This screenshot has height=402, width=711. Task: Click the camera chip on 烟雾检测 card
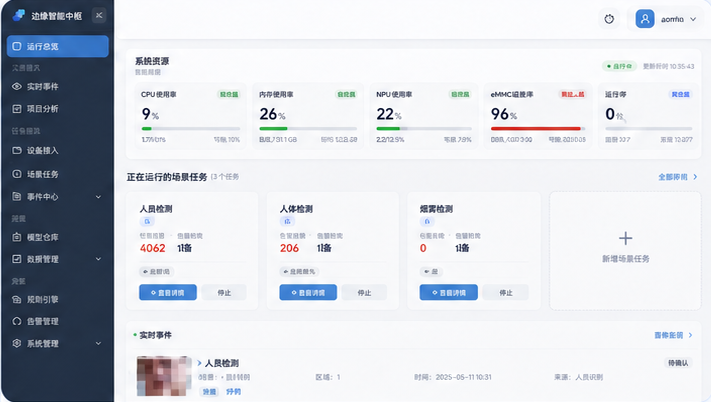431,271
